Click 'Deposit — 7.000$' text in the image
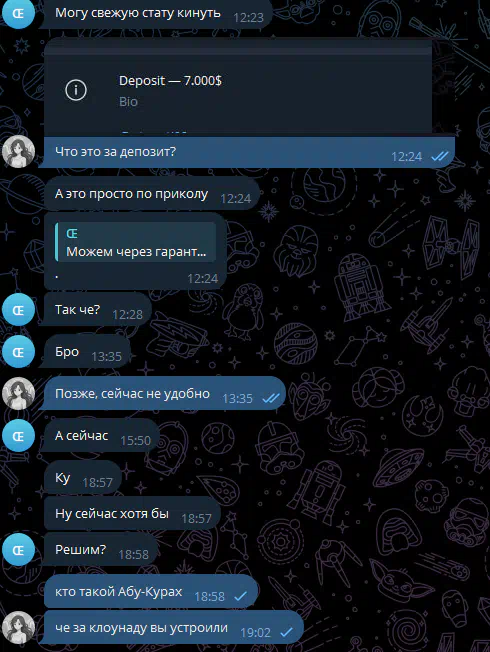This screenshot has width=490, height=652. (170, 80)
